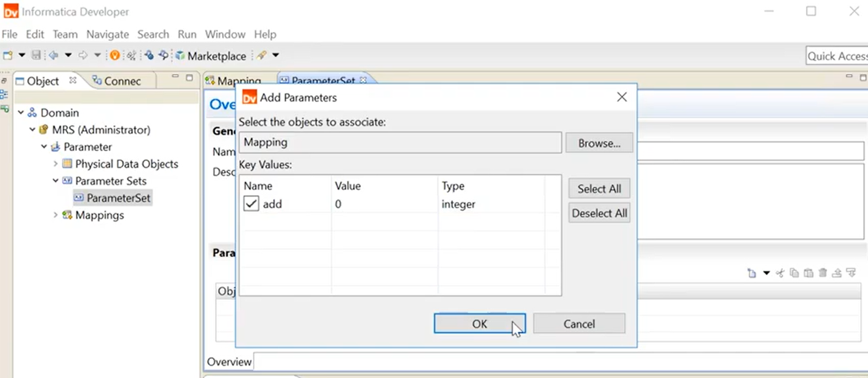Image resolution: width=868 pixels, height=378 pixels.
Task: Click the pin toolbar icon beside Marketplace
Action: [262, 55]
